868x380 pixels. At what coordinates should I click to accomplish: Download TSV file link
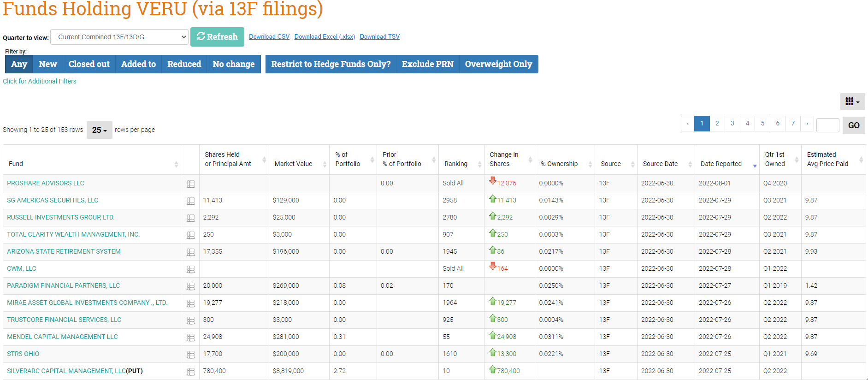(x=380, y=37)
